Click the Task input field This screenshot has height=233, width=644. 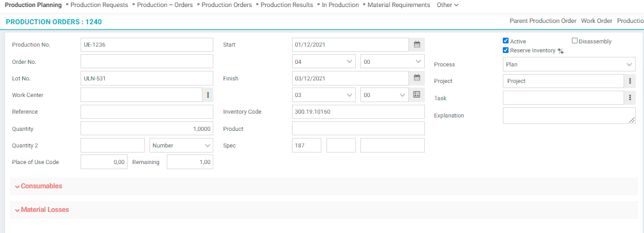pos(563,98)
